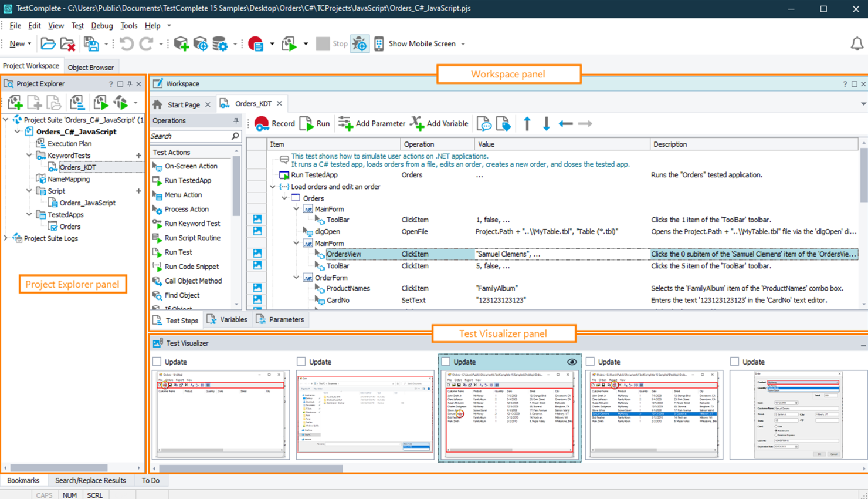Undo the last action
Image resolution: width=868 pixels, height=499 pixels.
pos(126,44)
